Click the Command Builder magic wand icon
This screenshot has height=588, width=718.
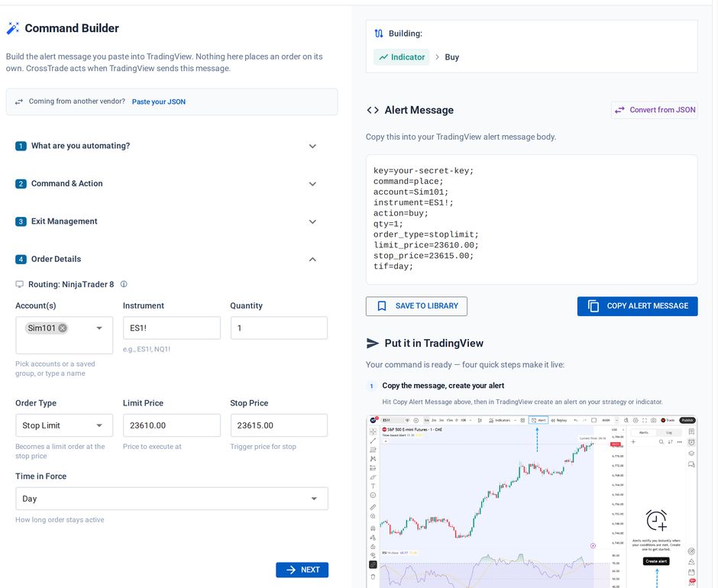point(13,28)
